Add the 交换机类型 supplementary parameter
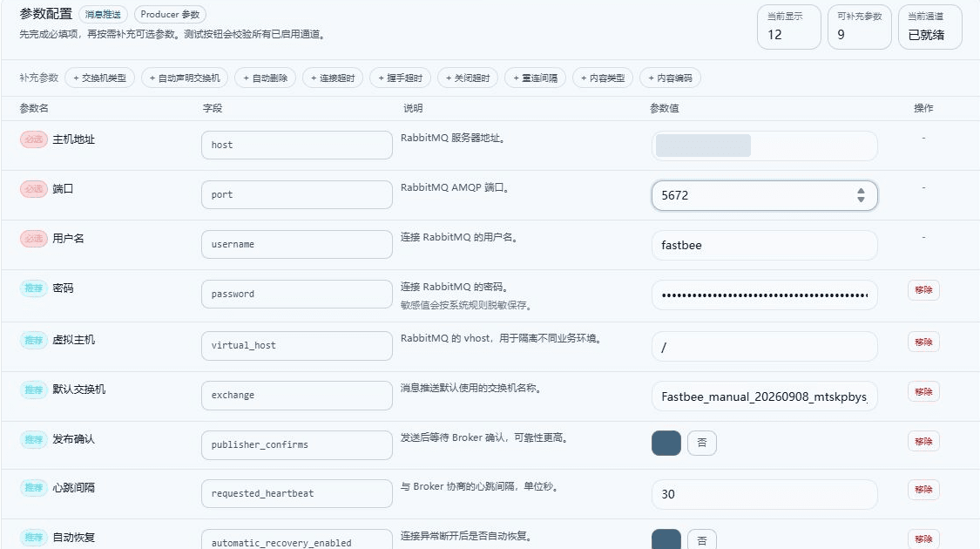Image resolution: width=980 pixels, height=549 pixels. coord(99,78)
